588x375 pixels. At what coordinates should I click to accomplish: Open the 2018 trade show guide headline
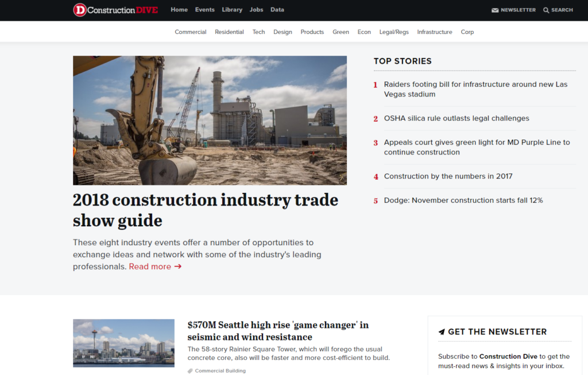tap(206, 210)
